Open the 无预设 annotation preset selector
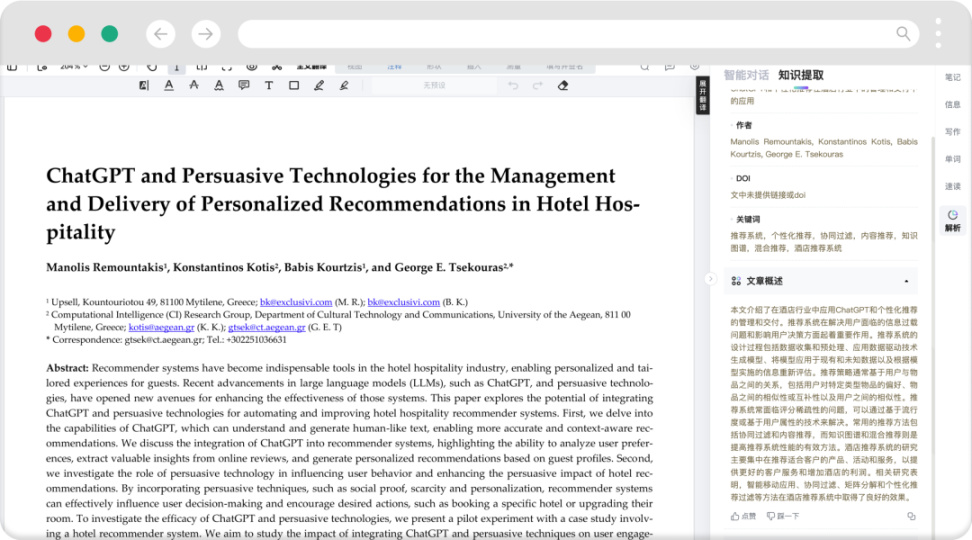 [433, 86]
